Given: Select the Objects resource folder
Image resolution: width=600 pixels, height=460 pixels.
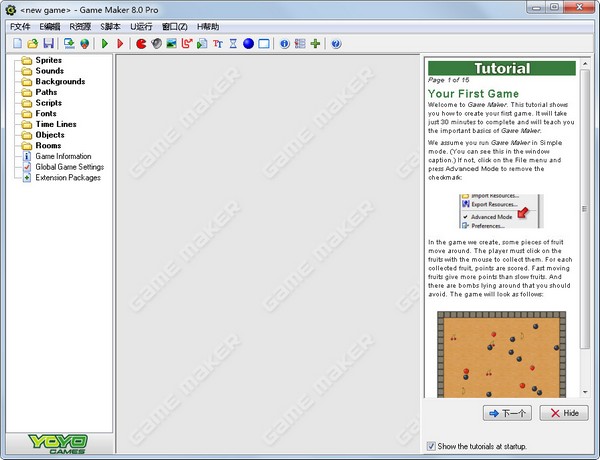Looking at the screenshot, I should click(x=50, y=135).
